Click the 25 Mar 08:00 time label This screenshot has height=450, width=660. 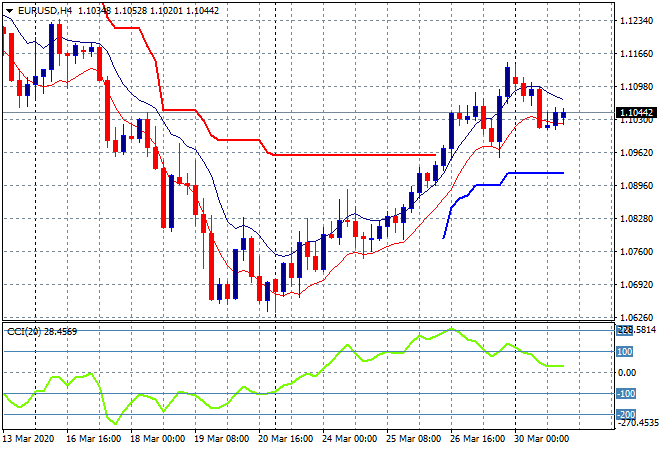413,439
